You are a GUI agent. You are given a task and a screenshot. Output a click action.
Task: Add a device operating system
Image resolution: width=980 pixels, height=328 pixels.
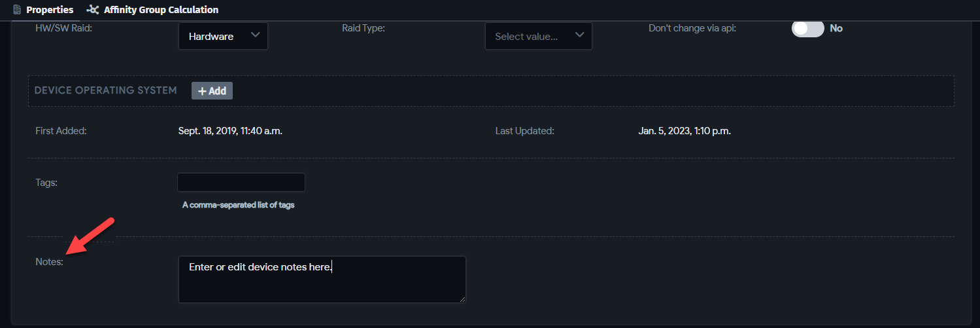tap(212, 91)
